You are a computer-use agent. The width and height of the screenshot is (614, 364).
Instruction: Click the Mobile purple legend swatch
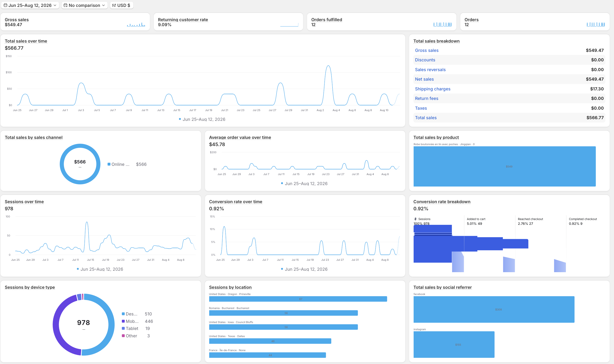(x=123, y=321)
